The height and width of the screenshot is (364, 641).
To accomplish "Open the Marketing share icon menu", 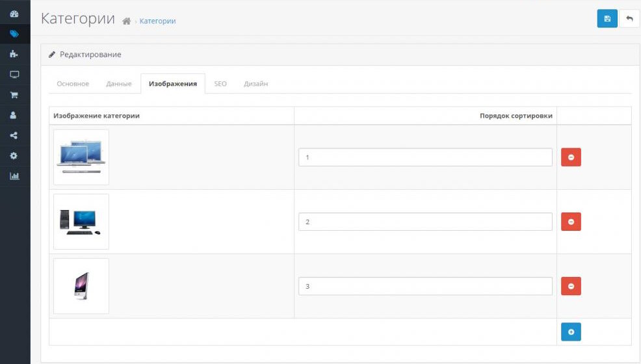I will click(14, 136).
